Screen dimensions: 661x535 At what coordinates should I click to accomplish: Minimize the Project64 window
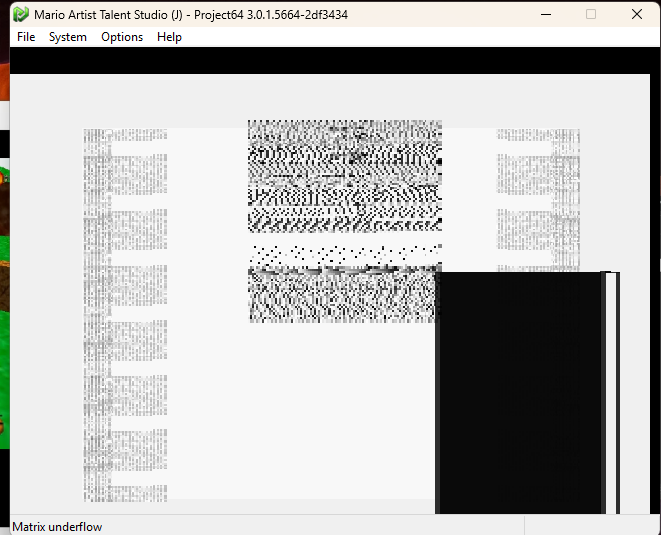point(546,14)
